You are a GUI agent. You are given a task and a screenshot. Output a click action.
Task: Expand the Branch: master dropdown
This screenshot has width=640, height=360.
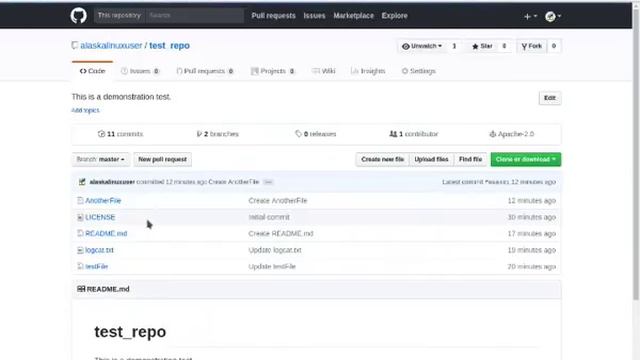[100, 159]
